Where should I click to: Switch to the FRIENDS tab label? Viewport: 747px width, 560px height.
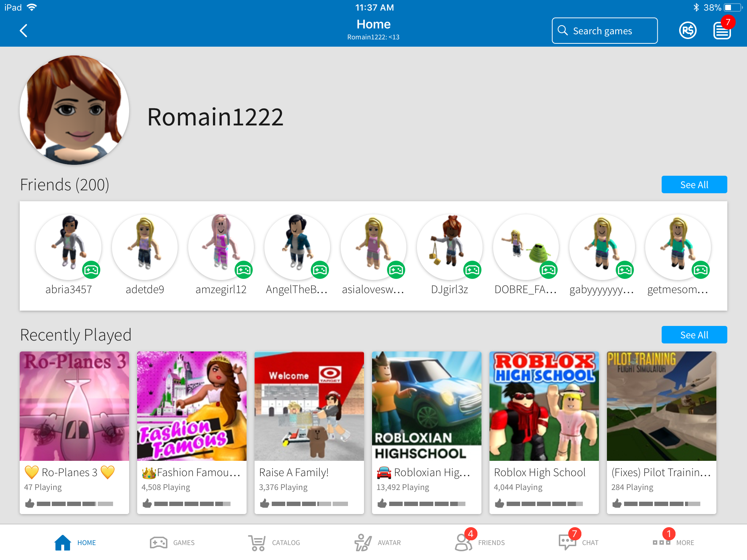pos(491,543)
